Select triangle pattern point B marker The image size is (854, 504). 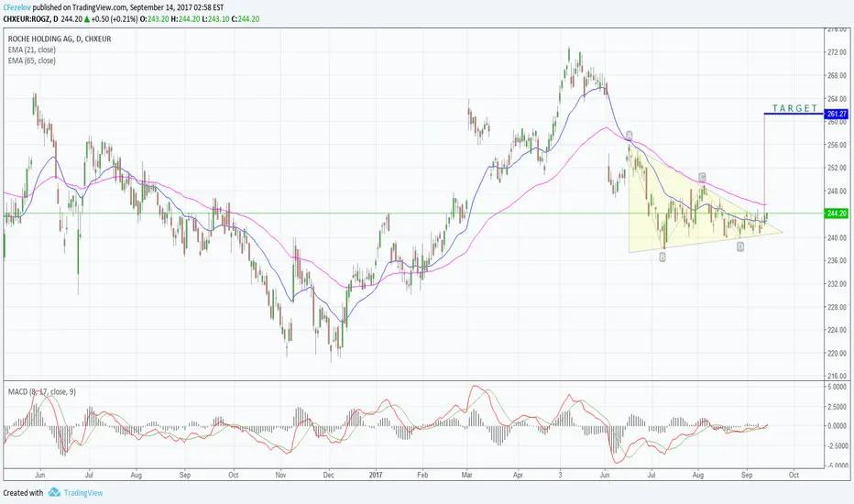point(662,257)
